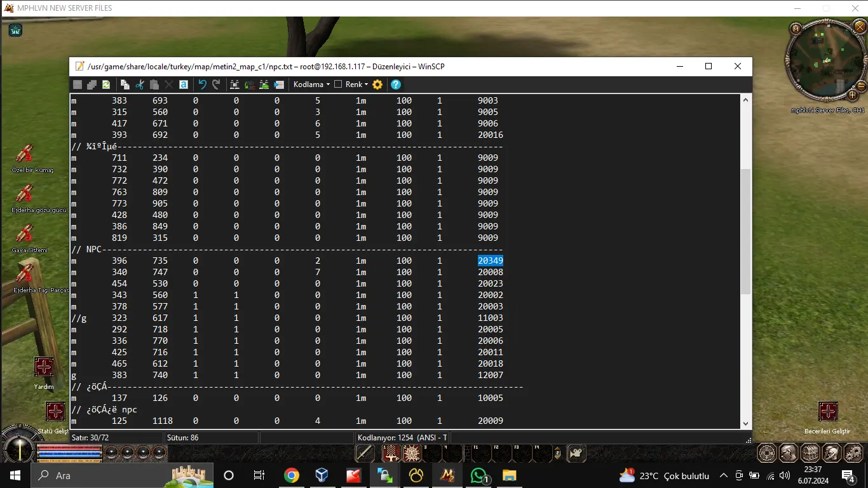Click the Statü Geliştir red cross button

(x=55, y=412)
